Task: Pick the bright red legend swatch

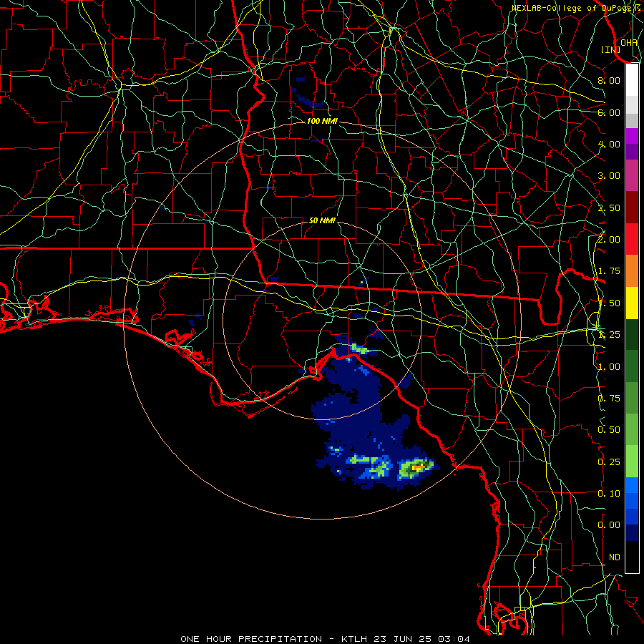Action: point(632,239)
